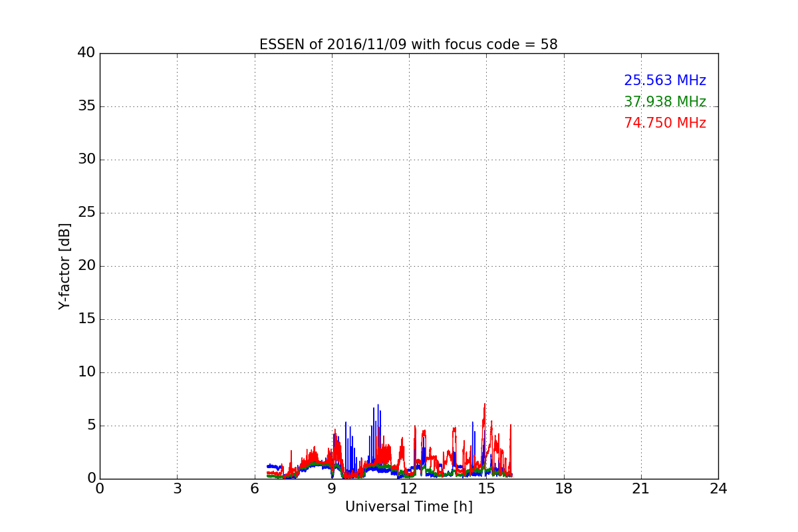This screenshot has height=532, width=798.
Task: Click the x-axis tick label 18
Action: tap(564, 489)
